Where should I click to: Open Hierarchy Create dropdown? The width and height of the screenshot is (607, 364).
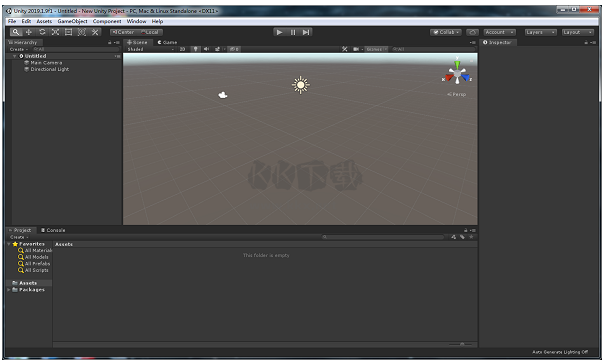(19, 49)
